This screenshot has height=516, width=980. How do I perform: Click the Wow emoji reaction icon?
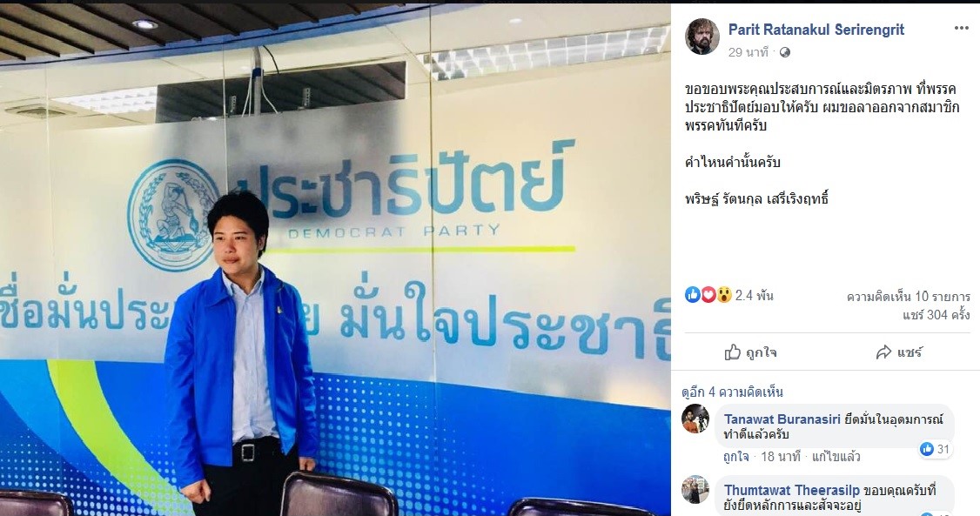click(x=724, y=295)
